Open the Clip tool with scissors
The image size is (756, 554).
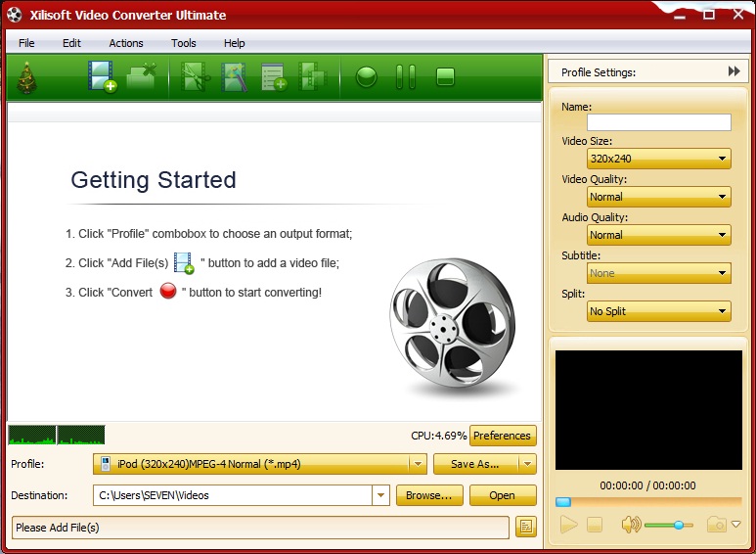point(195,76)
